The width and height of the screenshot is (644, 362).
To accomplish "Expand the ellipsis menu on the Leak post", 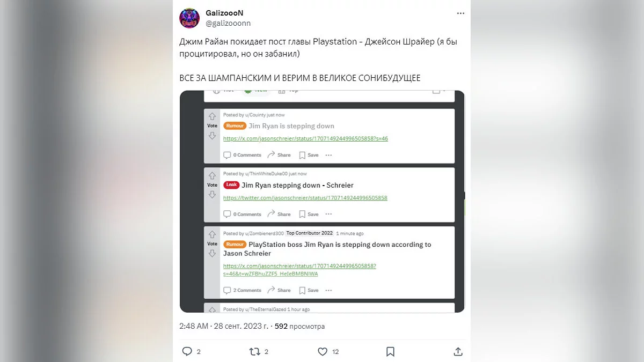I will [328, 214].
